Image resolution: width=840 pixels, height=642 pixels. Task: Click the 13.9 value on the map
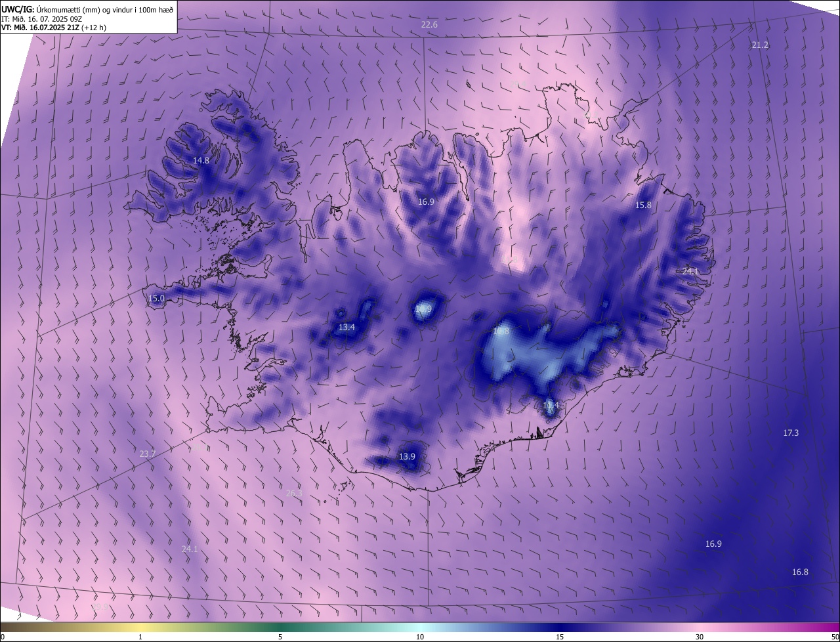407,456
